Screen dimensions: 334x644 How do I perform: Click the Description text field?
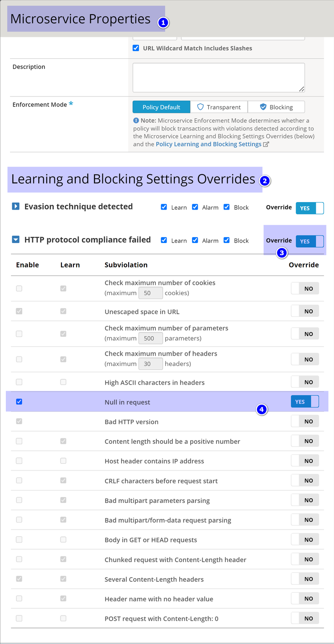[219, 77]
